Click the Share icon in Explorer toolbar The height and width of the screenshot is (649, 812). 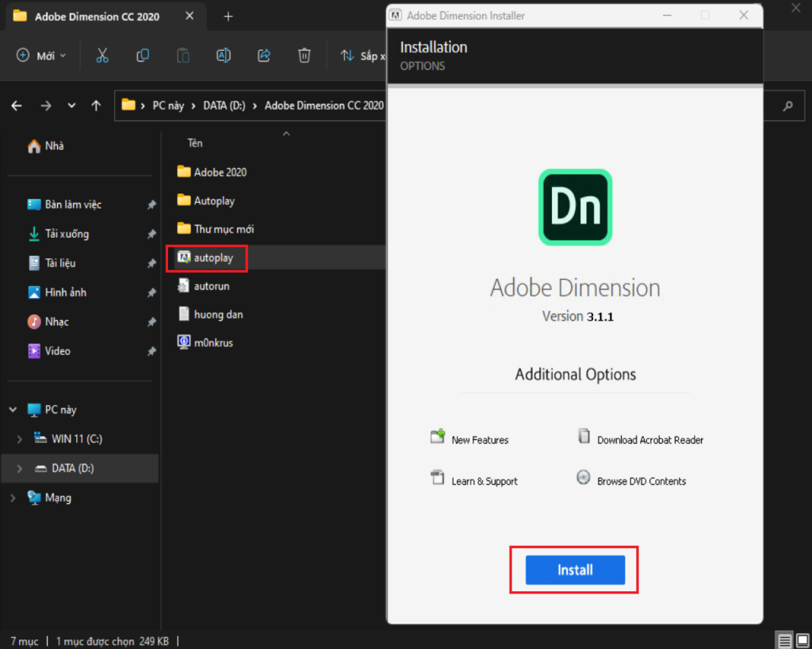(x=263, y=55)
